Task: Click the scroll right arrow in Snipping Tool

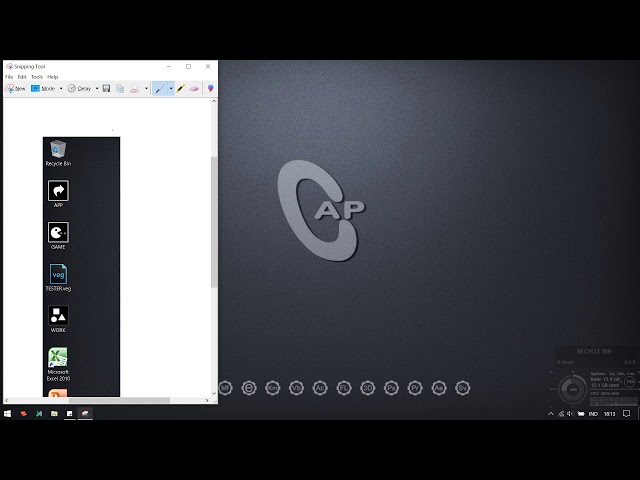Action: coord(207,400)
